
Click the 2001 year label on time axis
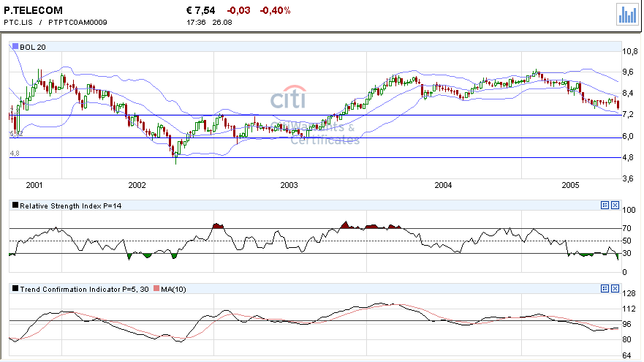pos(34,185)
